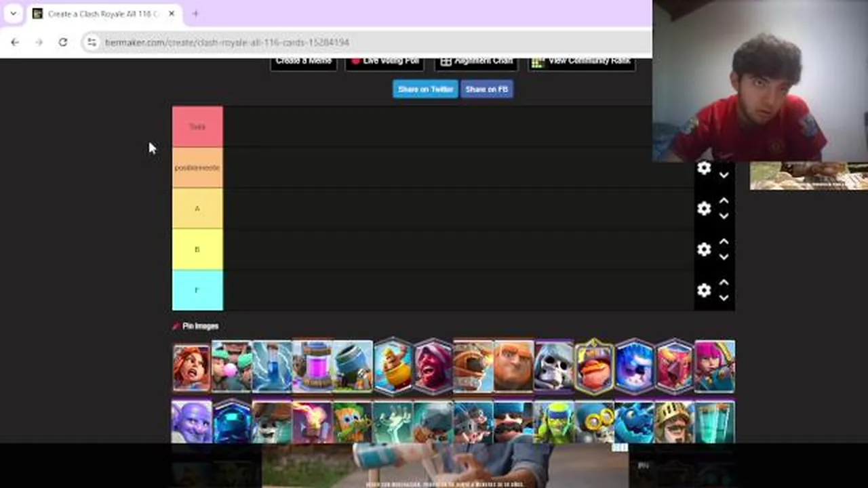Screen dimensions: 868x488
Task: Select the gold-framed Mighty Miner card
Action: (594, 367)
